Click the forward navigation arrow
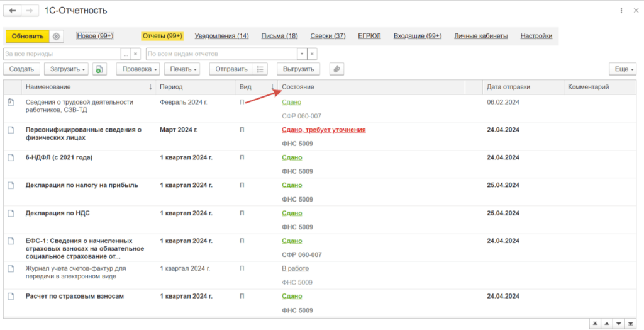Viewport: 644px width, 330px height. pyautogui.click(x=29, y=11)
